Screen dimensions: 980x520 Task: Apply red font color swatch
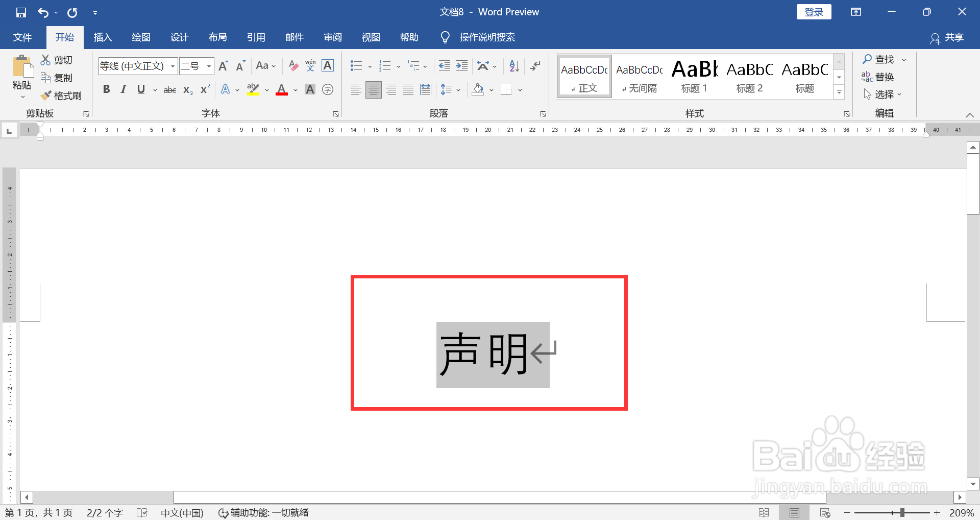pos(282,90)
